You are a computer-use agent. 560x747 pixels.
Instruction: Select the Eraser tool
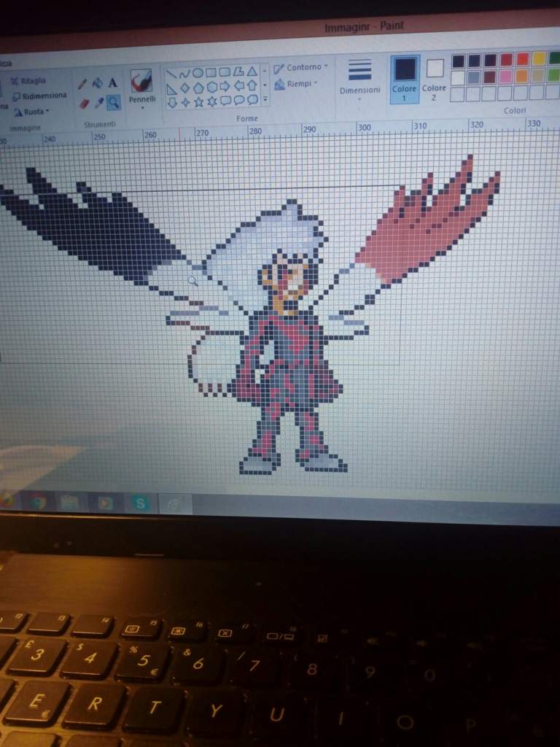[x=85, y=104]
